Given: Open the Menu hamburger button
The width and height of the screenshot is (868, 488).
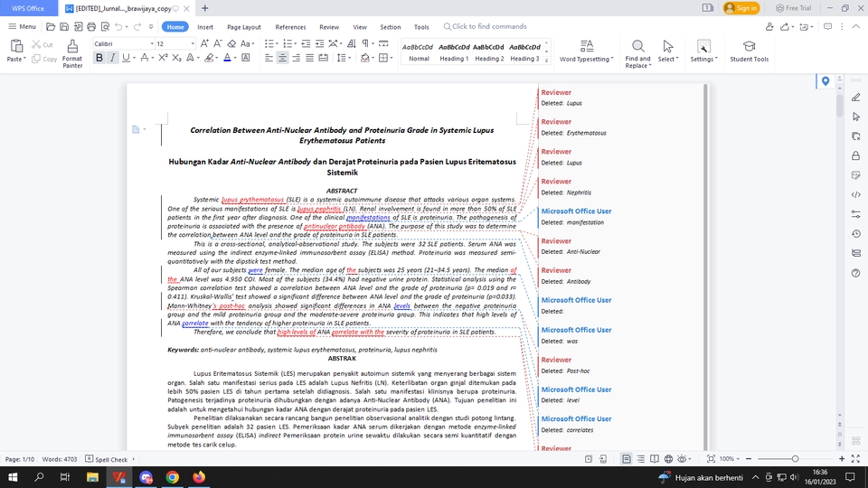Looking at the screenshot, I should (x=22, y=26).
